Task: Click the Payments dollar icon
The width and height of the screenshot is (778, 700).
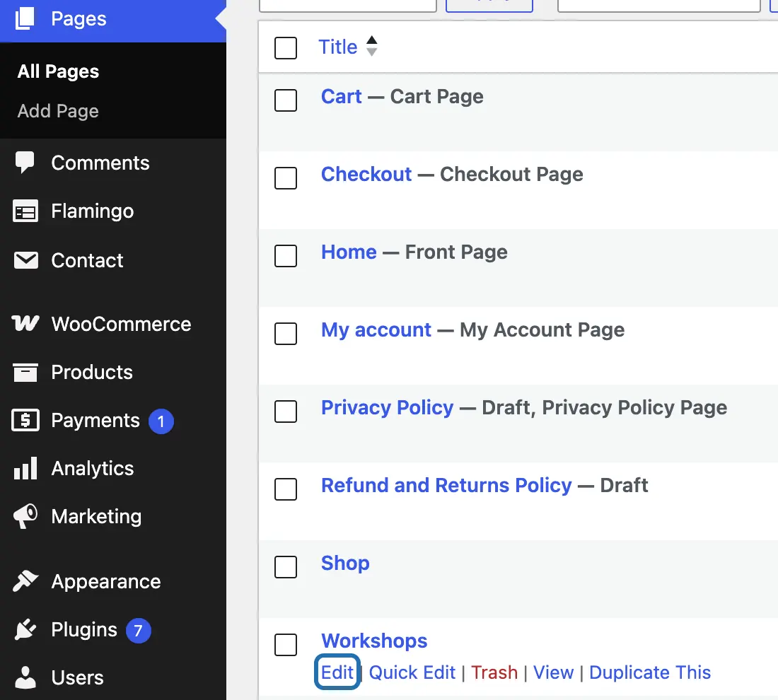Action: (25, 420)
